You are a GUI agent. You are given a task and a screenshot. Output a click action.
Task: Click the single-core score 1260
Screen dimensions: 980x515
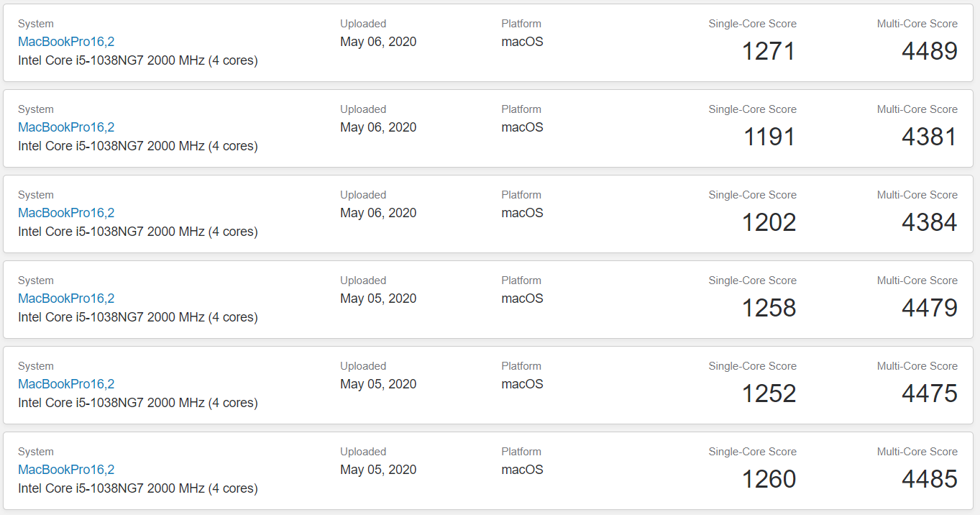pyautogui.click(x=769, y=479)
